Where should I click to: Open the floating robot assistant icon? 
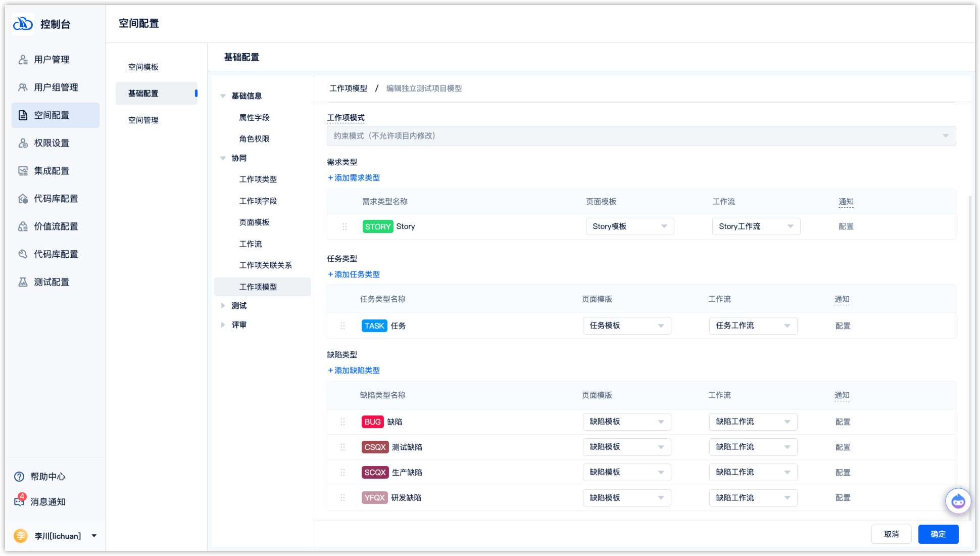pyautogui.click(x=958, y=501)
